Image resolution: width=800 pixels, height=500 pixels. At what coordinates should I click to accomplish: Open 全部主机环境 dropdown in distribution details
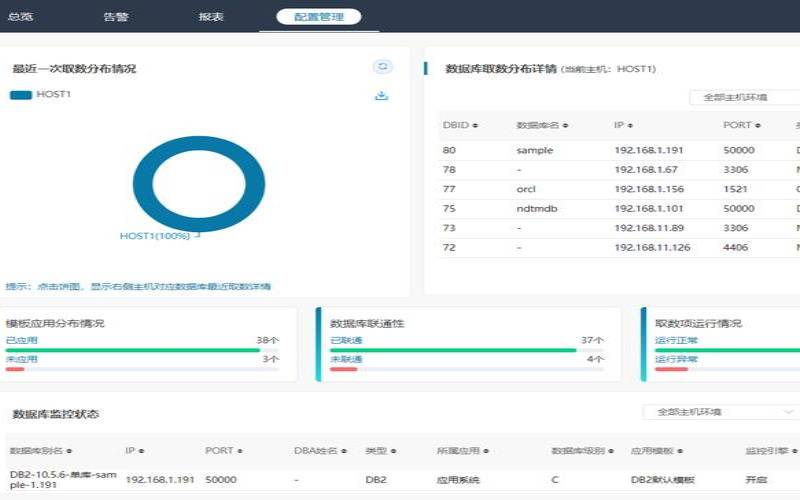pos(745,97)
